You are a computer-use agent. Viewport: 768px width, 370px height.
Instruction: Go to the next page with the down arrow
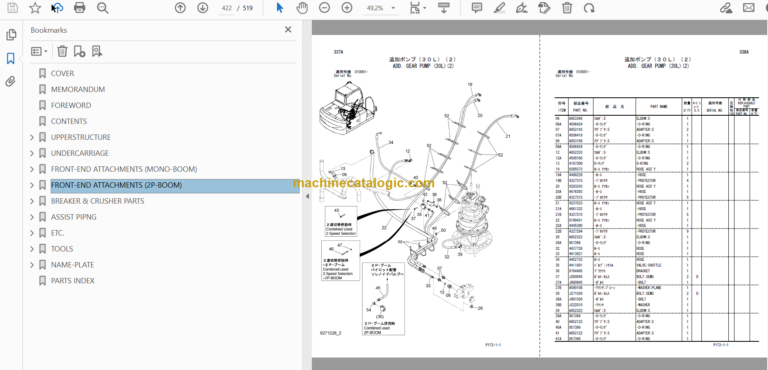click(202, 7)
